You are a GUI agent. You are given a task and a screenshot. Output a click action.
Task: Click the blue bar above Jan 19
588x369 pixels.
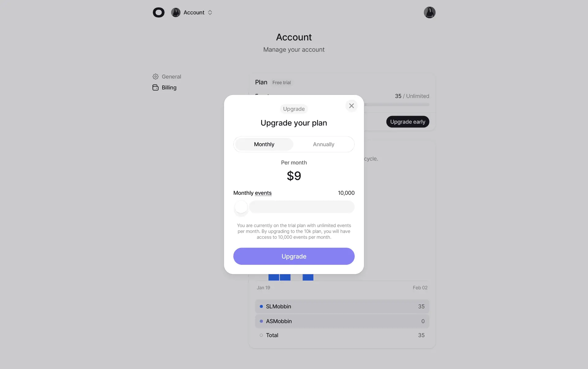(274, 277)
